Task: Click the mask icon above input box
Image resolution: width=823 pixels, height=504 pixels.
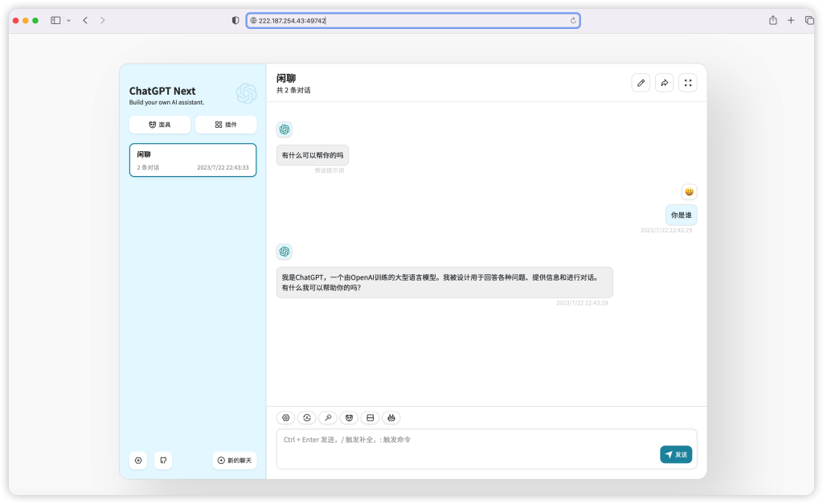Action: (x=349, y=418)
